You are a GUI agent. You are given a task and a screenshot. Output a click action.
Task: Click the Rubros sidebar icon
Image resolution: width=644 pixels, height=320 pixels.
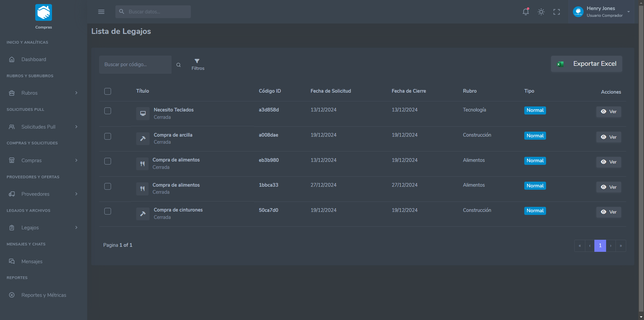tap(12, 93)
